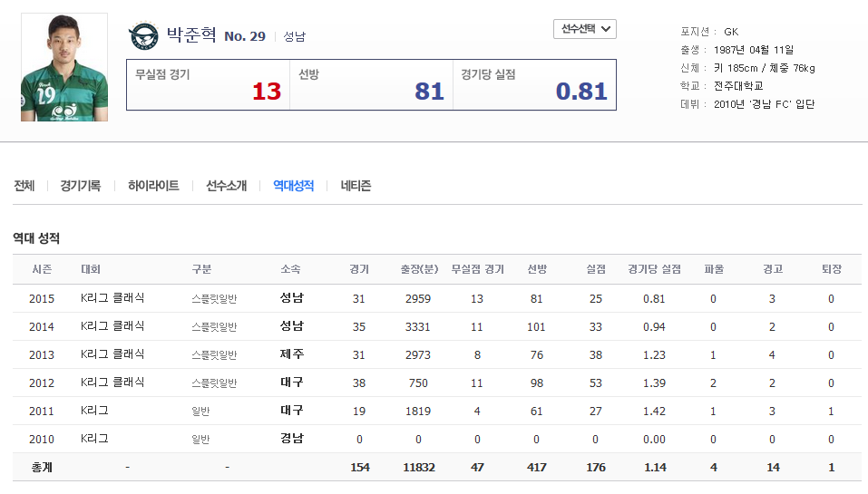Viewport: 868px width, 494px height.
Task: Click the 소속 column header
Action: (290, 269)
